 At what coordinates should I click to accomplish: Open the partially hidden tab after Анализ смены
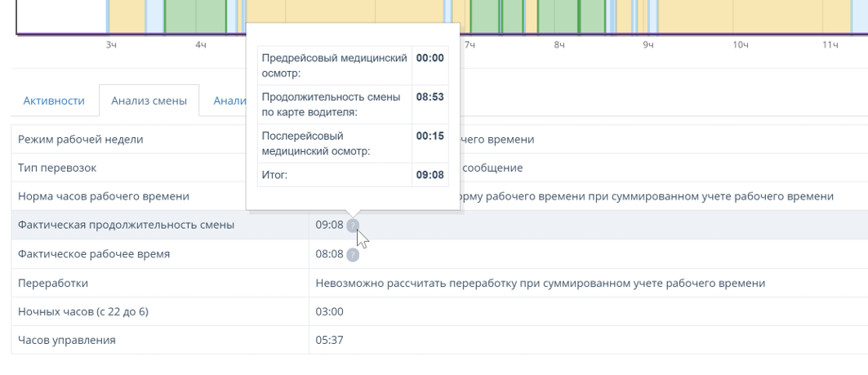click(225, 100)
